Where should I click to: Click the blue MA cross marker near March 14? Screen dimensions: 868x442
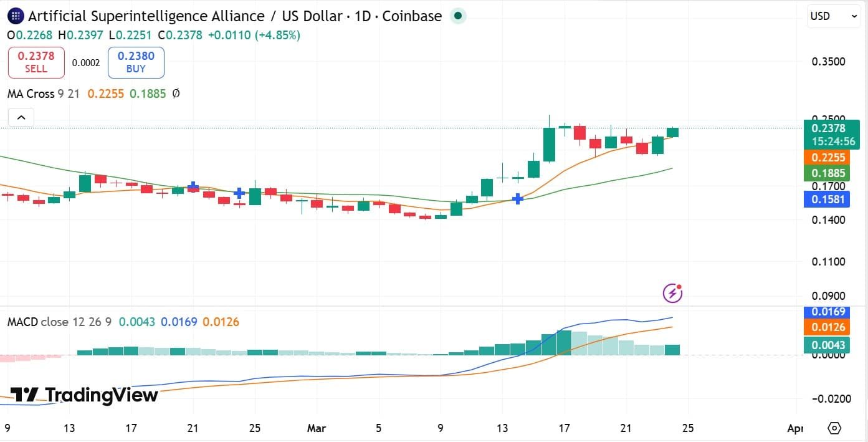[x=517, y=199]
